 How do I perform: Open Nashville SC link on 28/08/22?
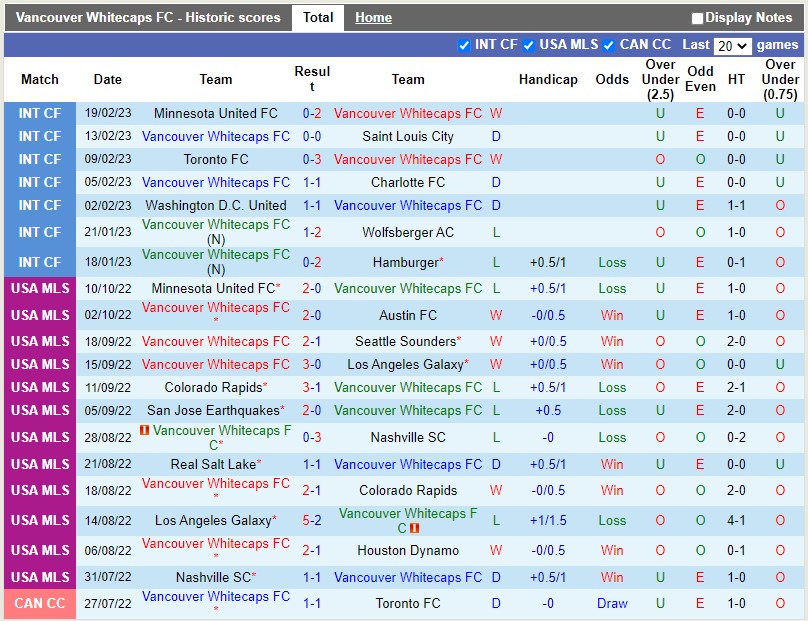click(408, 438)
